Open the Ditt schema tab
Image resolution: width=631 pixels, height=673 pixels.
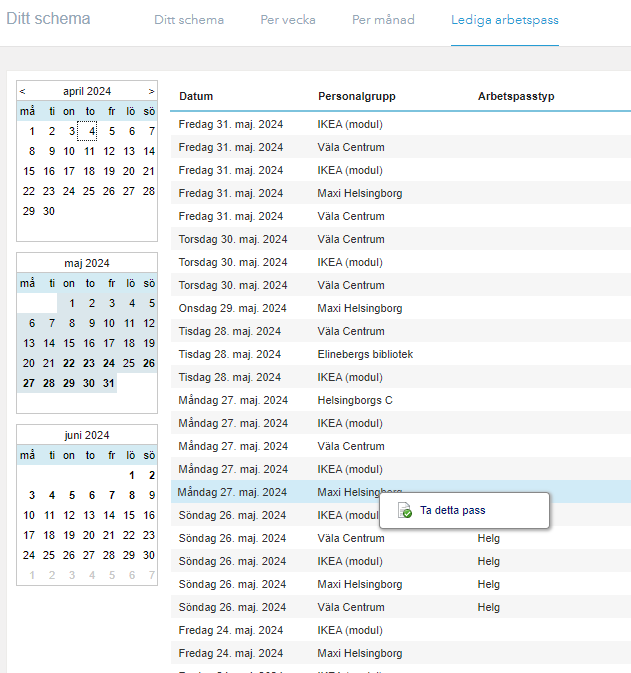[x=189, y=20]
